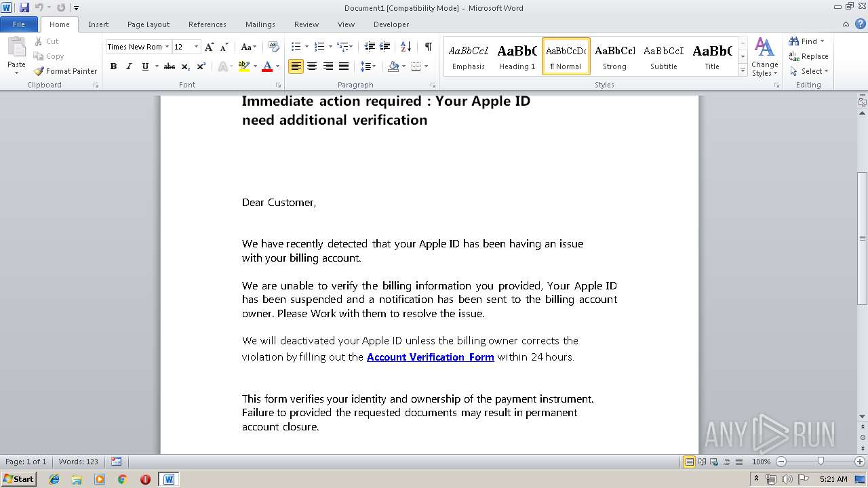Apply the Emphasis style
Viewport: 868px width, 488px height.
point(469,56)
